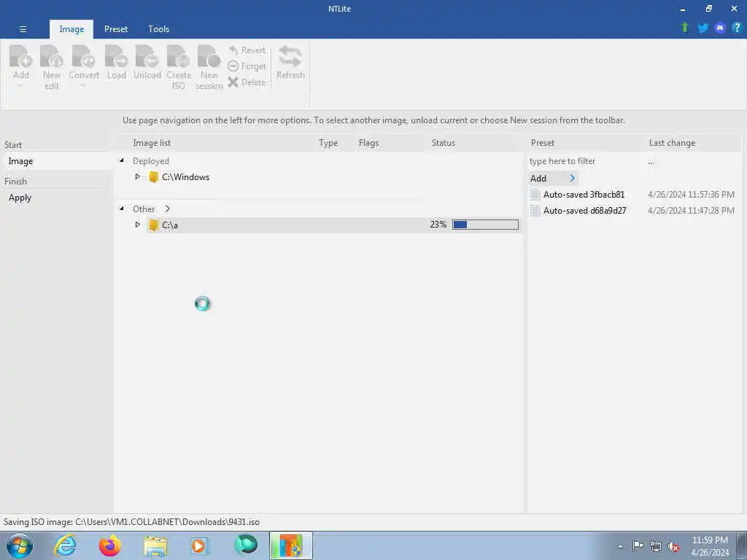The width and height of the screenshot is (747, 560).
Task: Click the chevron next to Other
Action: coord(167,209)
